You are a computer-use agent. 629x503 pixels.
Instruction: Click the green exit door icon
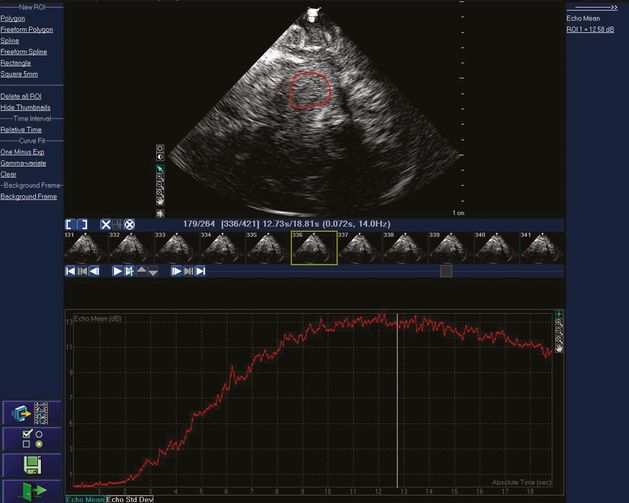click(32, 489)
